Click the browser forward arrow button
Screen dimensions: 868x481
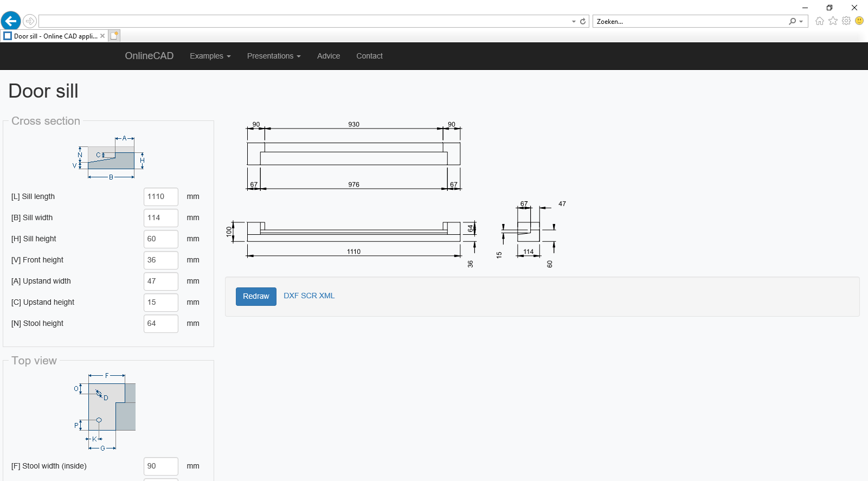30,21
